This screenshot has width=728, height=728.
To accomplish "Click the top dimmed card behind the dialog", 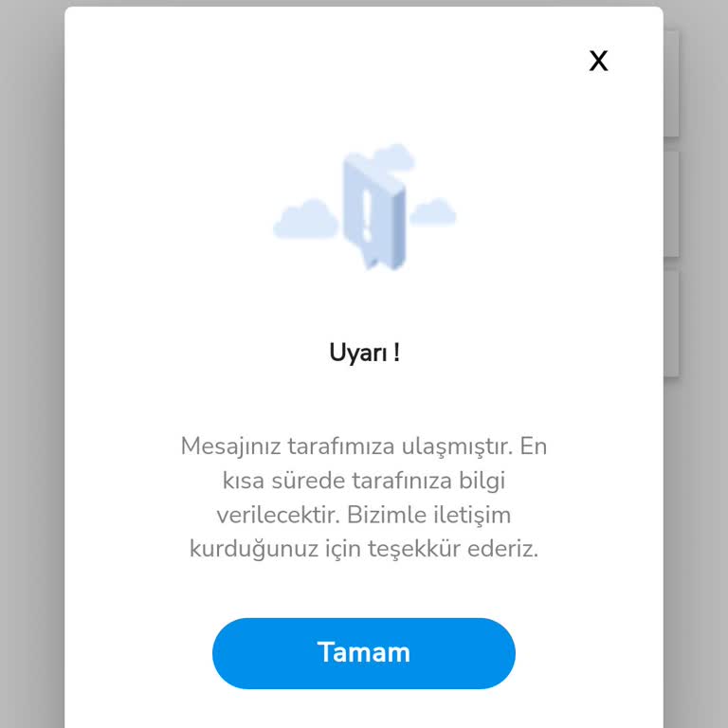I will pyautogui.click(x=671, y=83).
